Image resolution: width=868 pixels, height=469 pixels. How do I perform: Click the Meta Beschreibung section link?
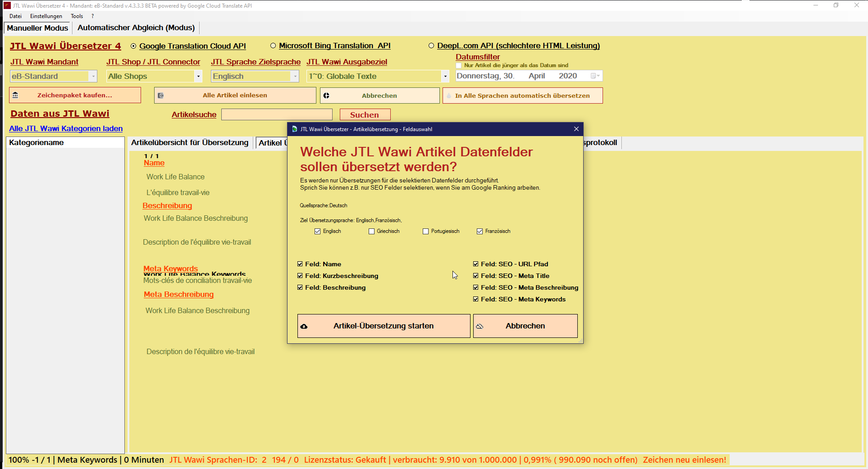(178, 294)
